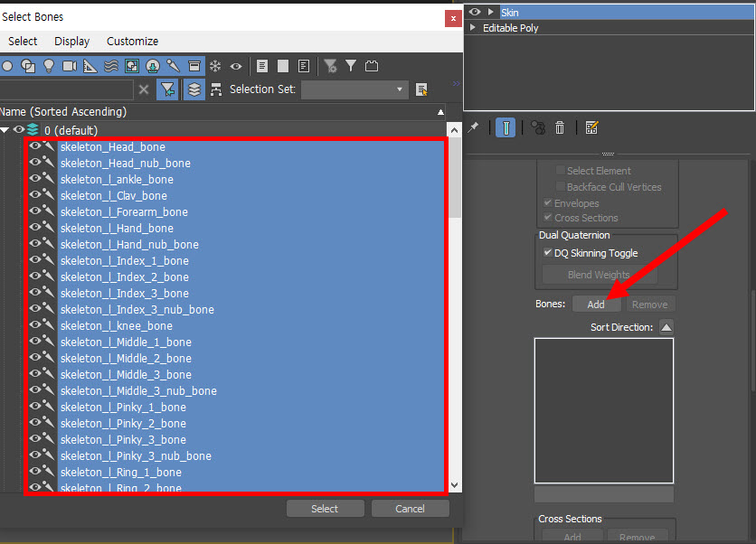Toggle DQ Skinning Toggle checkbox
756x544 pixels.
[x=548, y=252]
